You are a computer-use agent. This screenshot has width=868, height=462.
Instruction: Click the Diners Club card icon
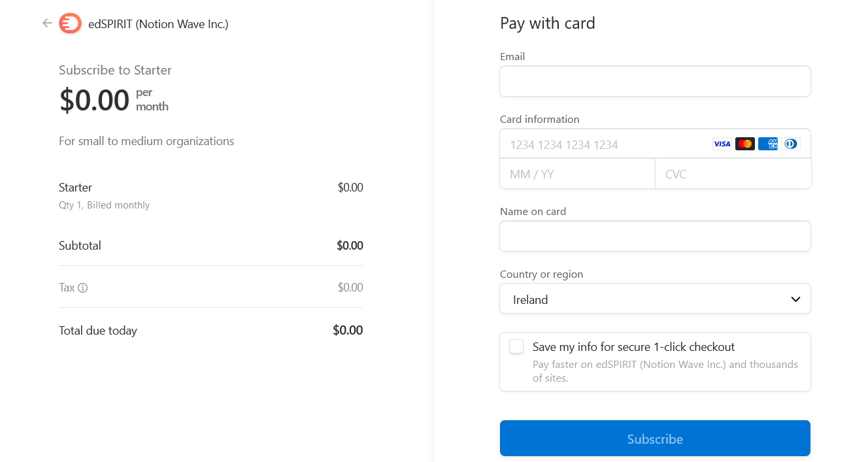click(x=791, y=144)
